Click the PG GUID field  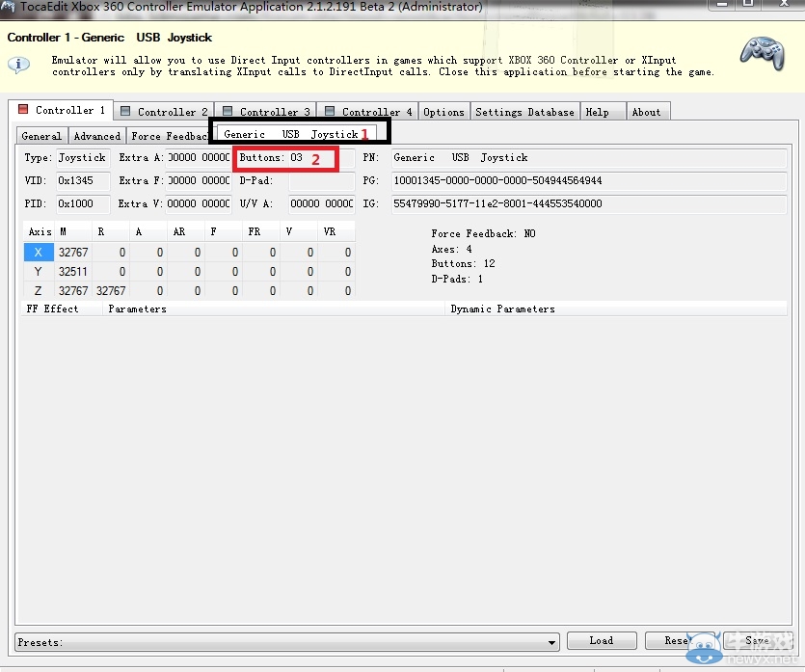click(x=589, y=180)
